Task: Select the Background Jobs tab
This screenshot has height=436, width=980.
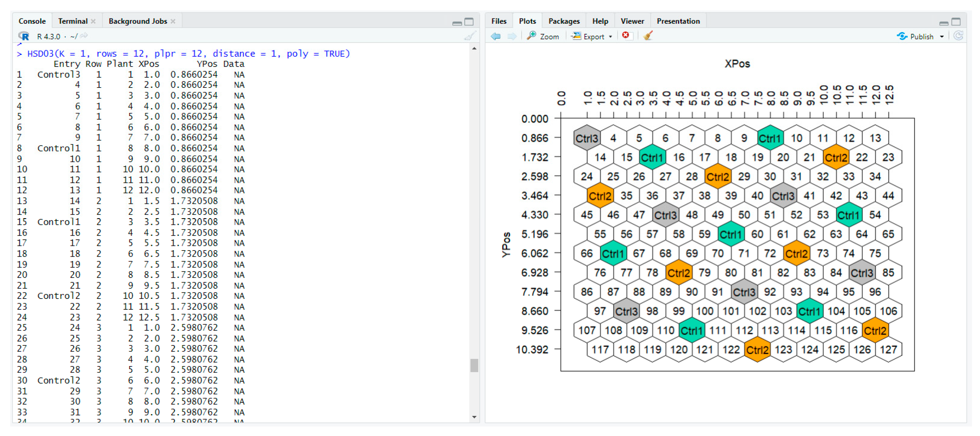Action: click(137, 21)
